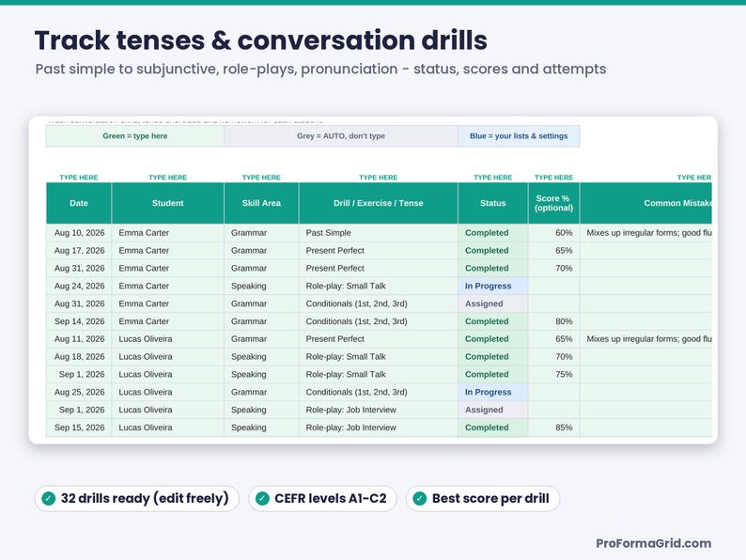This screenshot has width=746, height=560.
Task: Click the Date column header
Action: pos(79,203)
